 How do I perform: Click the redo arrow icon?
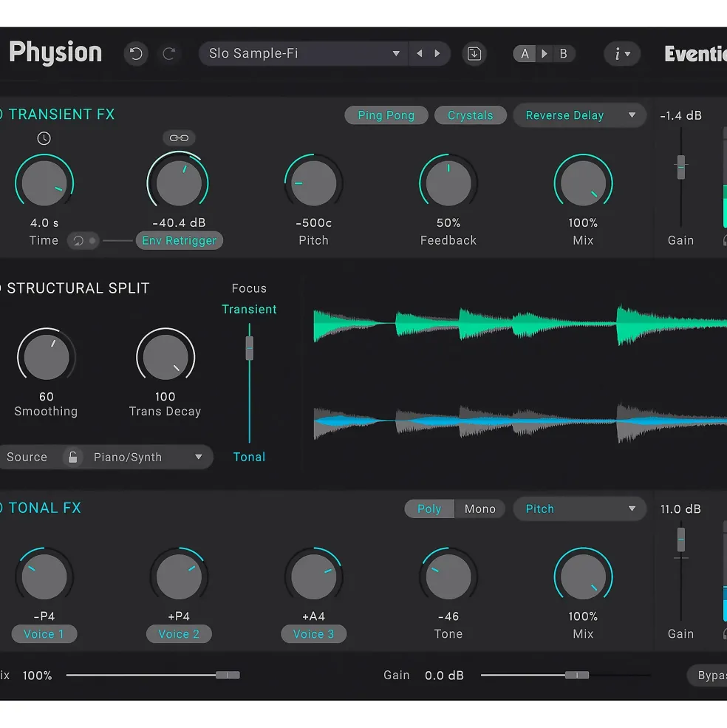pos(169,54)
